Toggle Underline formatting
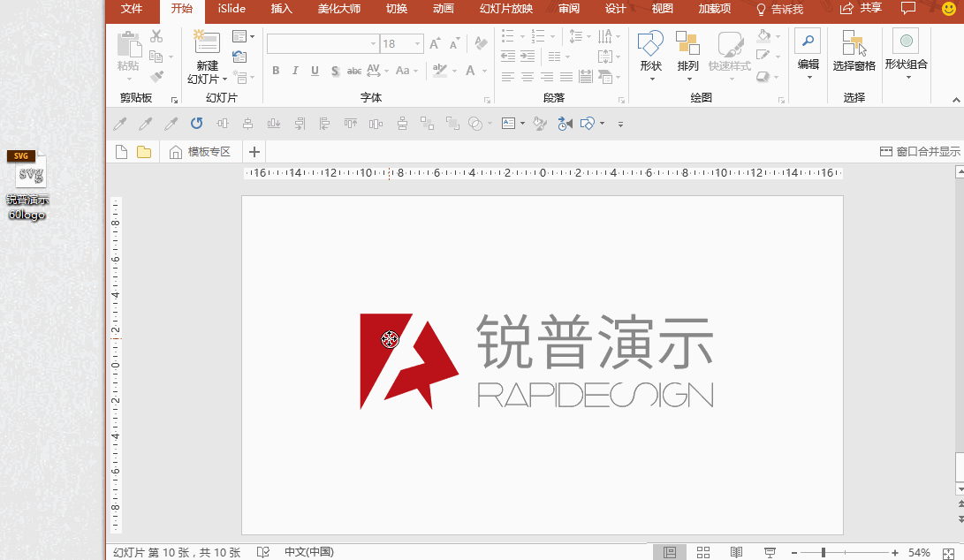This screenshot has height=560, width=964. [x=315, y=71]
